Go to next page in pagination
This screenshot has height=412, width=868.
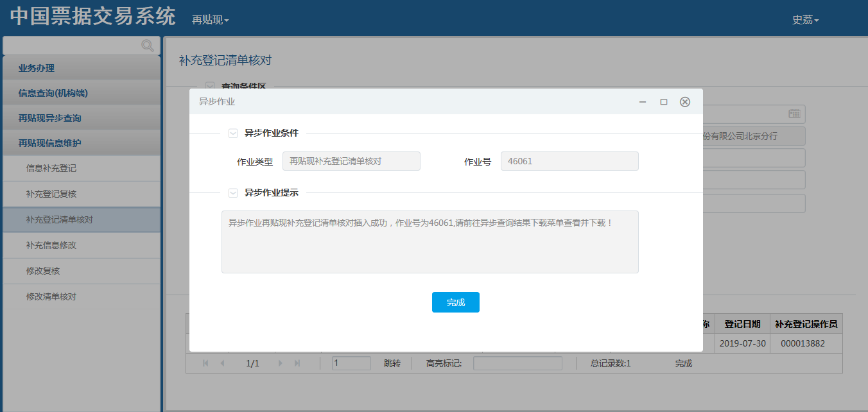(x=281, y=363)
